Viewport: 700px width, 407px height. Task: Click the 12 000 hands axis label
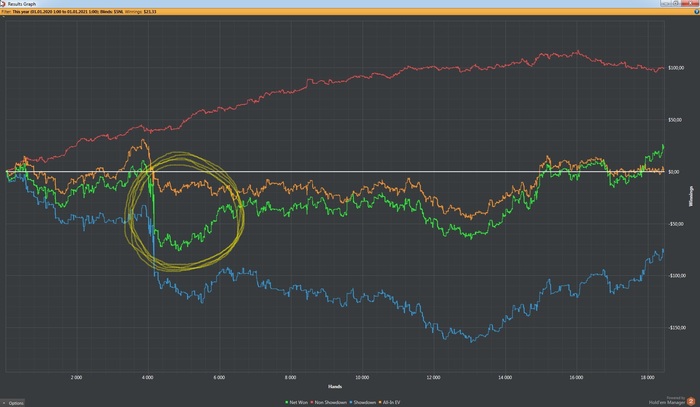click(x=433, y=378)
